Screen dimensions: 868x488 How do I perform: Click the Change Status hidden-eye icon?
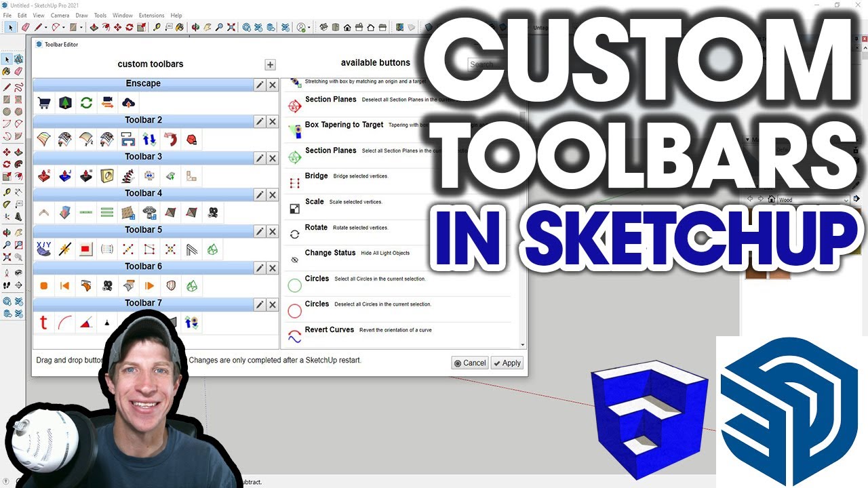tap(294, 260)
